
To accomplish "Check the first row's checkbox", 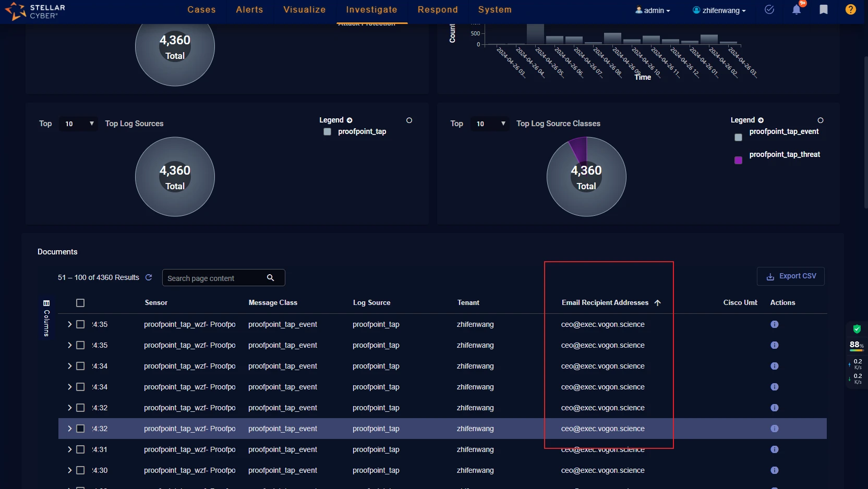I will click(x=80, y=324).
